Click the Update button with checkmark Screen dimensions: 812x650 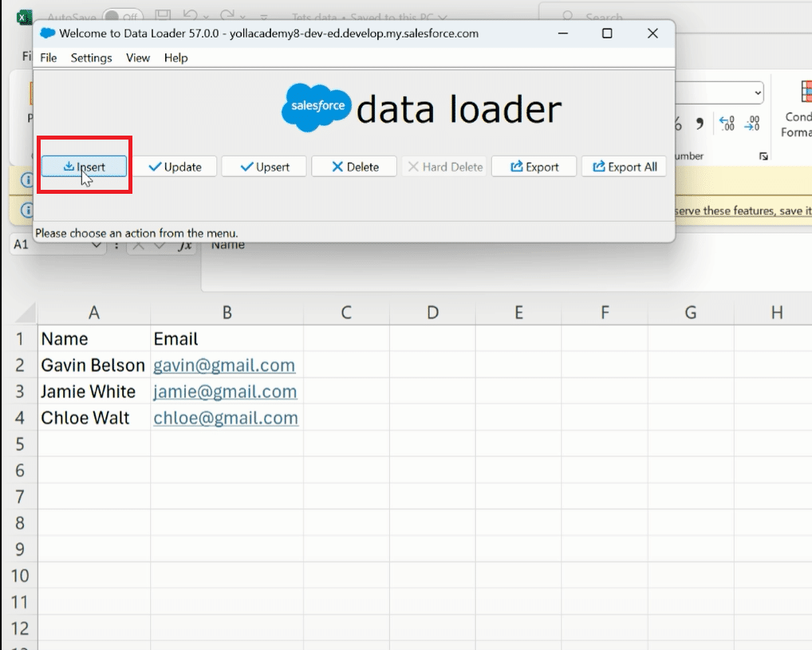(174, 167)
